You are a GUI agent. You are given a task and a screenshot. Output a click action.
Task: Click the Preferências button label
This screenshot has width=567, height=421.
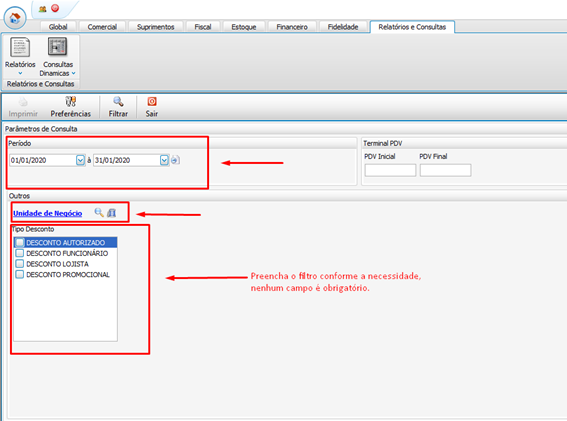pyautogui.click(x=71, y=114)
